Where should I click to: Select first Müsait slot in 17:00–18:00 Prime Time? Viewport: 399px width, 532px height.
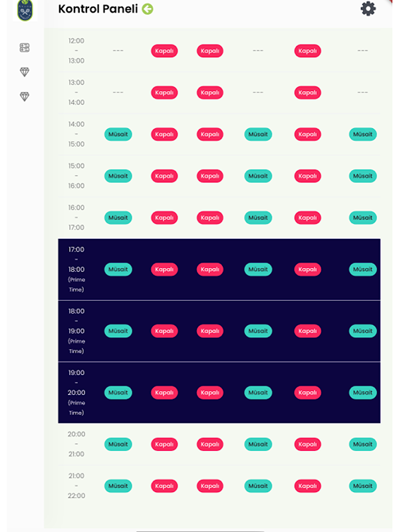click(118, 269)
